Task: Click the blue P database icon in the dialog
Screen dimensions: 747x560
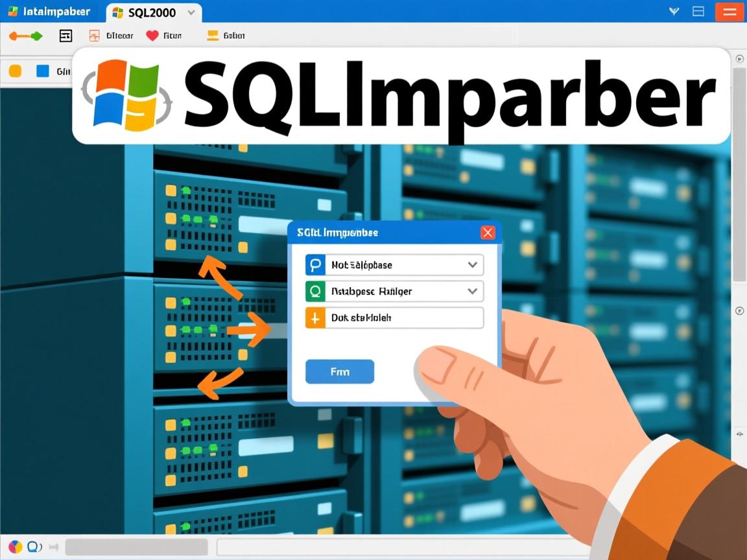Action: [x=315, y=264]
